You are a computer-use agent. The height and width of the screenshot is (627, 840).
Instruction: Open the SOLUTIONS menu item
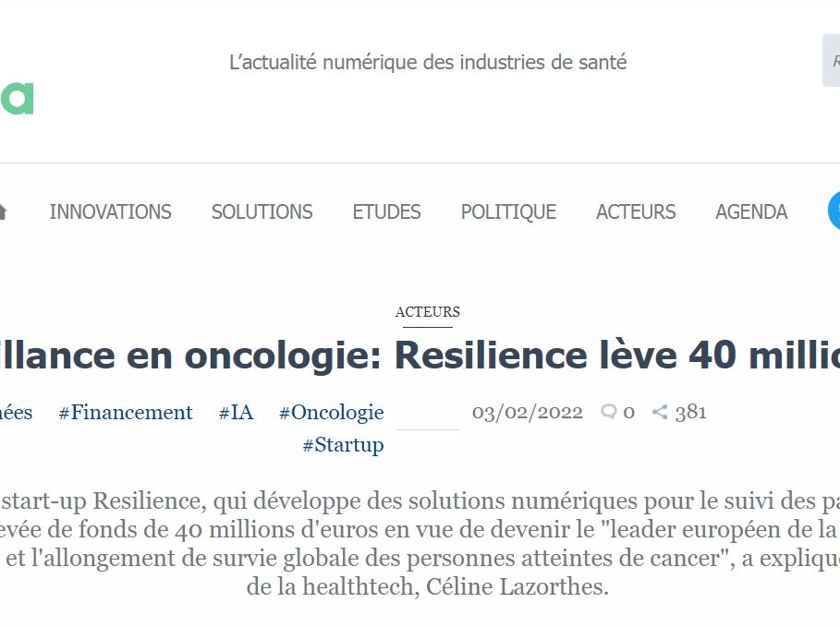tap(262, 211)
